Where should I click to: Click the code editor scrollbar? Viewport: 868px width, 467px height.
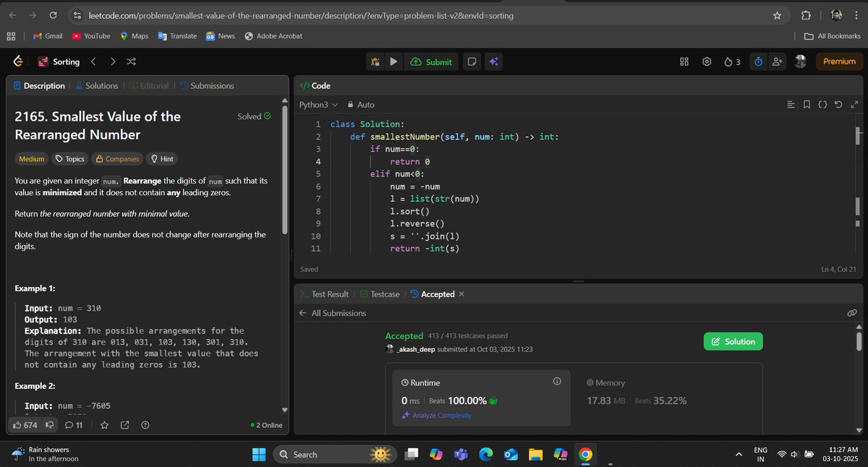coord(859,135)
